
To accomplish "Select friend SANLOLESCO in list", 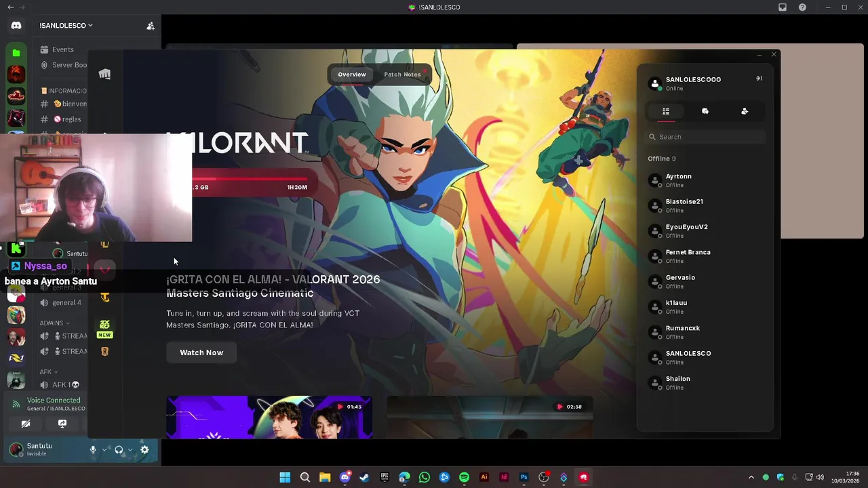I will point(705,357).
